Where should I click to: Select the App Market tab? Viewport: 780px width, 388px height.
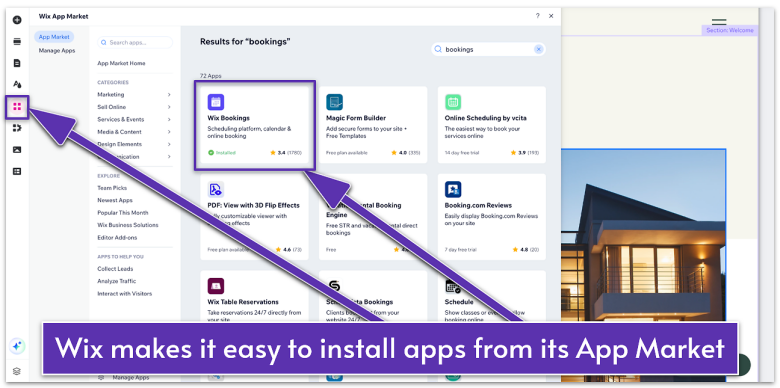(54, 37)
